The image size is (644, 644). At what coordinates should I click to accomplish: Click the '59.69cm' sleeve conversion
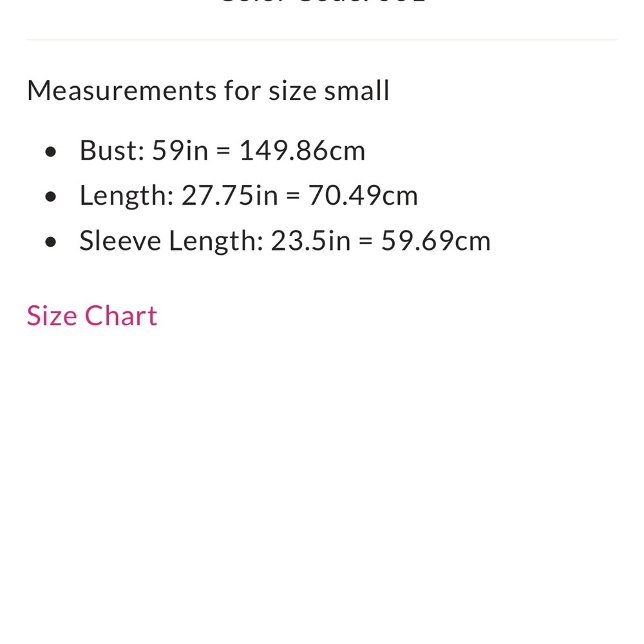(x=436, y=241)
